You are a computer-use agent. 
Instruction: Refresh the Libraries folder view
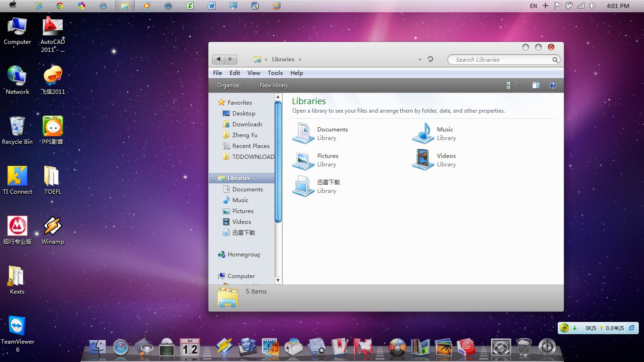430,59
